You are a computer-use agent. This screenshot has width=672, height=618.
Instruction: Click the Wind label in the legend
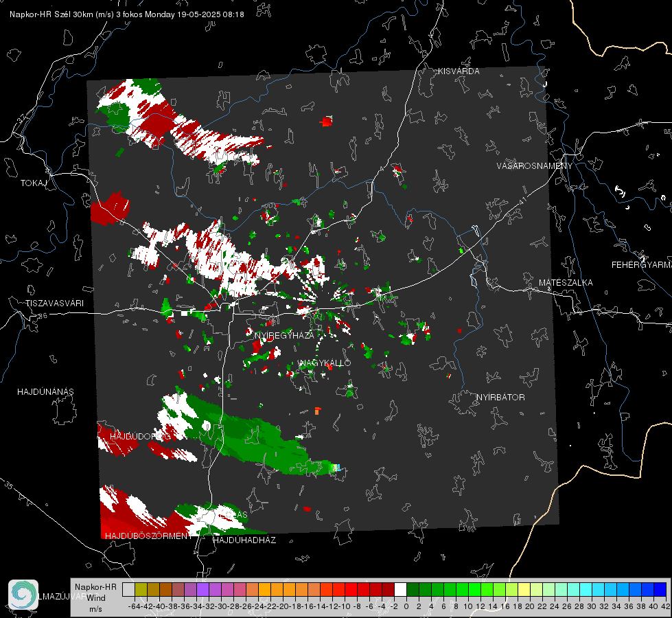tap(96, 598)
